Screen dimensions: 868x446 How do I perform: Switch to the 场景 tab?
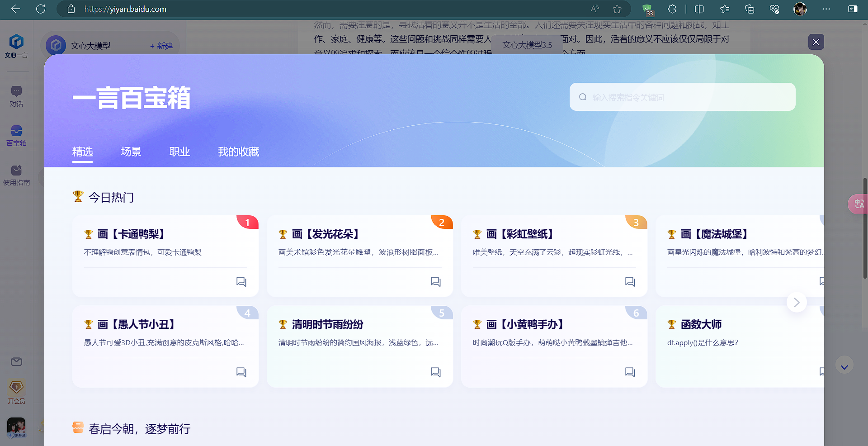pyautogui.click(x=131, y=152)
